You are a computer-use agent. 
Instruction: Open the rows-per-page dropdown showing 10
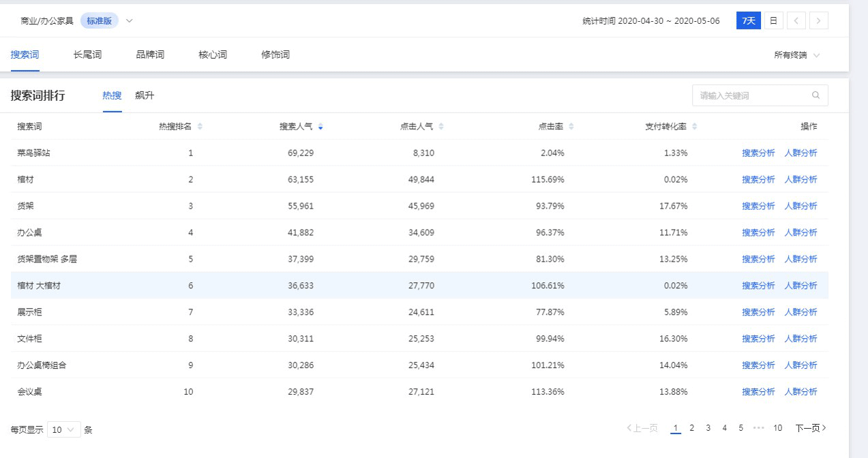click(x=64, y=429)
